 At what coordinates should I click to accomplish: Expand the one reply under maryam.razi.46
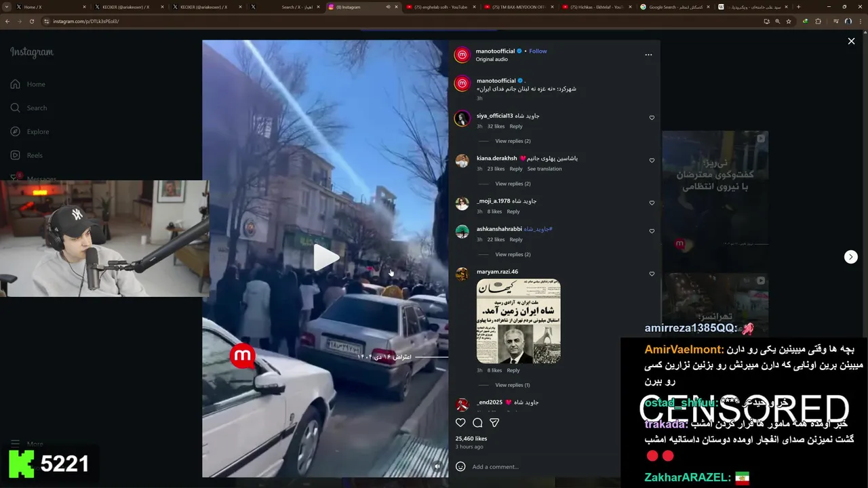(513, 385)
